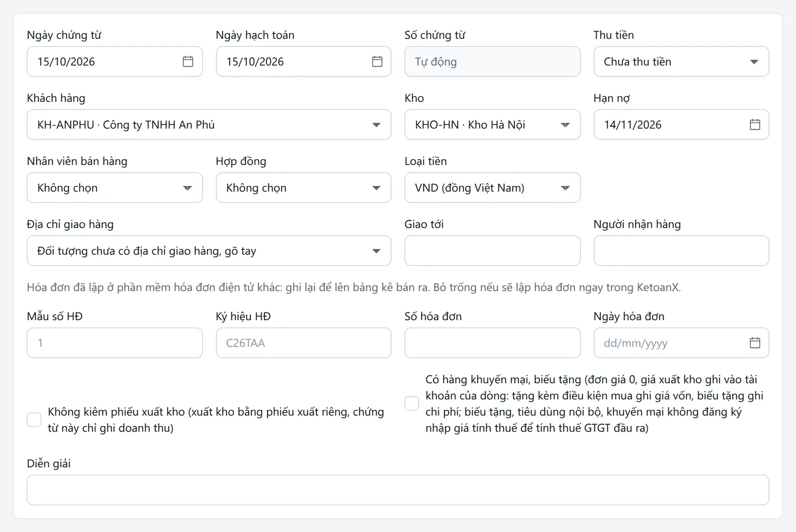Image resolution: width=796 pixels, height=532 pixels.
Task: Click the Người nhận hàng input
Action: tap(681, 251)
